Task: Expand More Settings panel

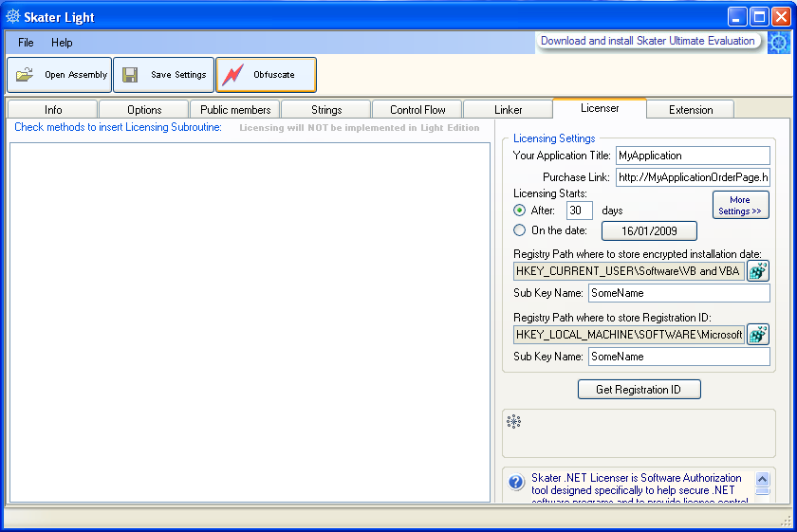Action: coord(741,205)
